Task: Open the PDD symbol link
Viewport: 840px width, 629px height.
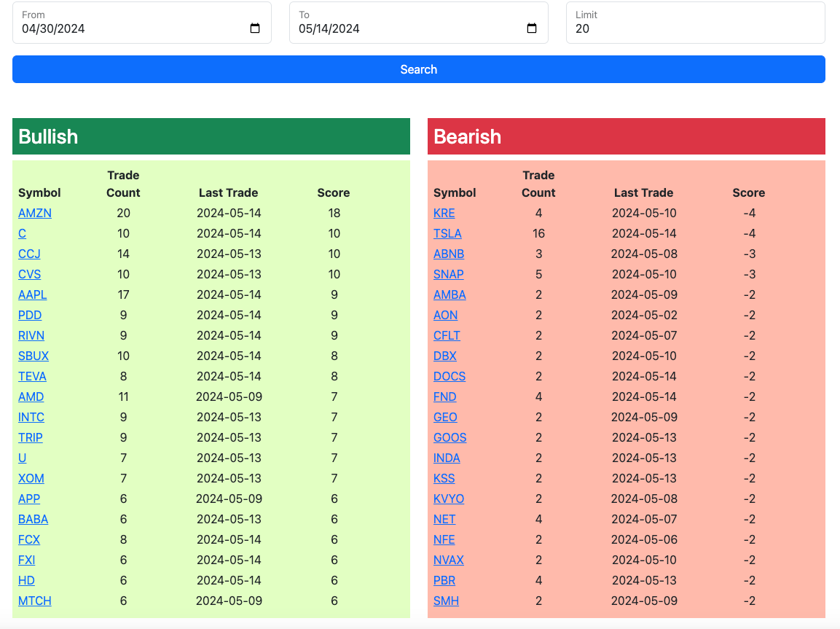Action: tap(30, 315)
